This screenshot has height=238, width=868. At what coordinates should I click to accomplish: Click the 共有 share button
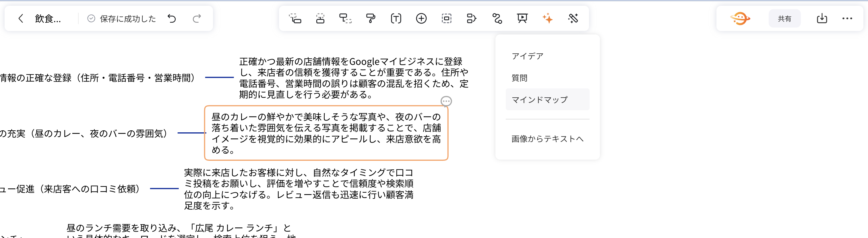(x=784, y=19)
